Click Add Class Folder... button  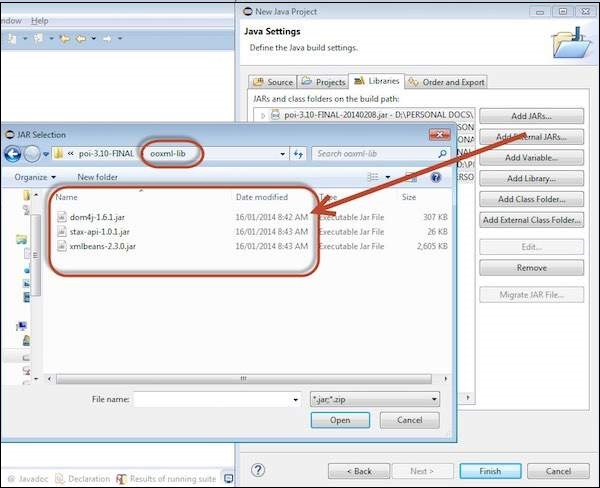(532, 199)
